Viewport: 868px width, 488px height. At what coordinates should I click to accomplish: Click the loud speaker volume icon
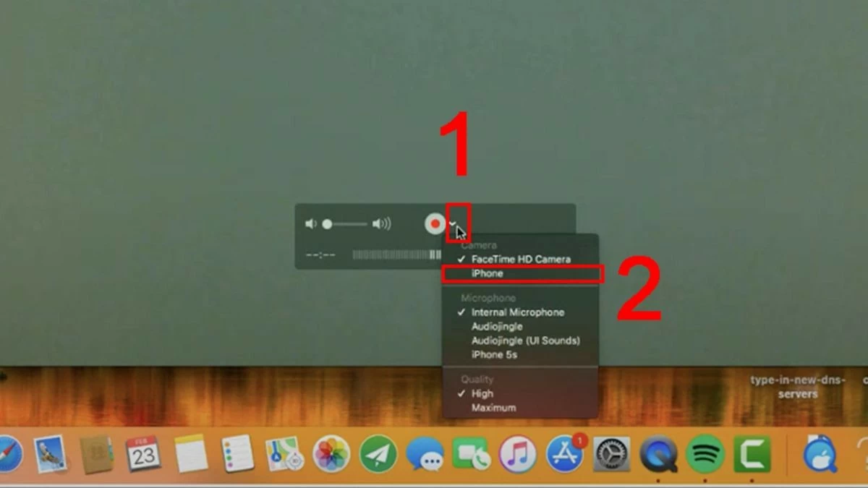click(381, 224)
